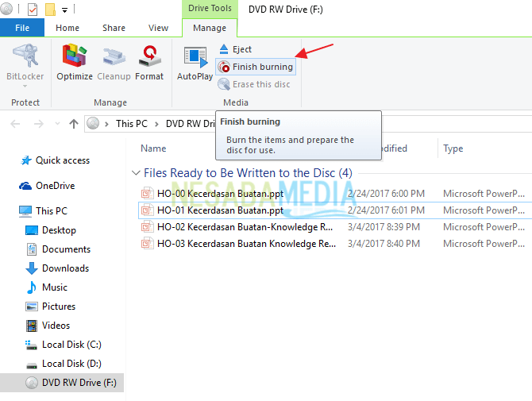Image resolution: width=532 pixels, height=401 pixels.
Task: Sort files by the Type column
Action: [453, 148]
